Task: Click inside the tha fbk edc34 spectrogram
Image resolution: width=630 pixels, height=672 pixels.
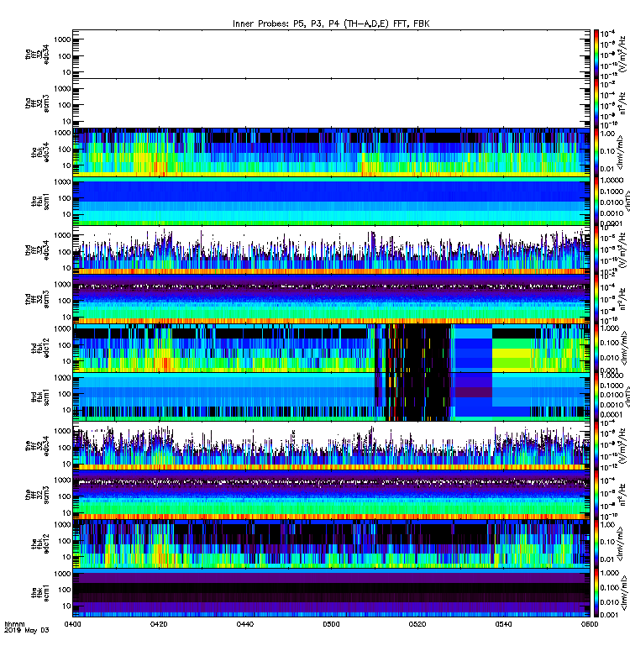Action: pyautogui.click(x=331, y=152)
